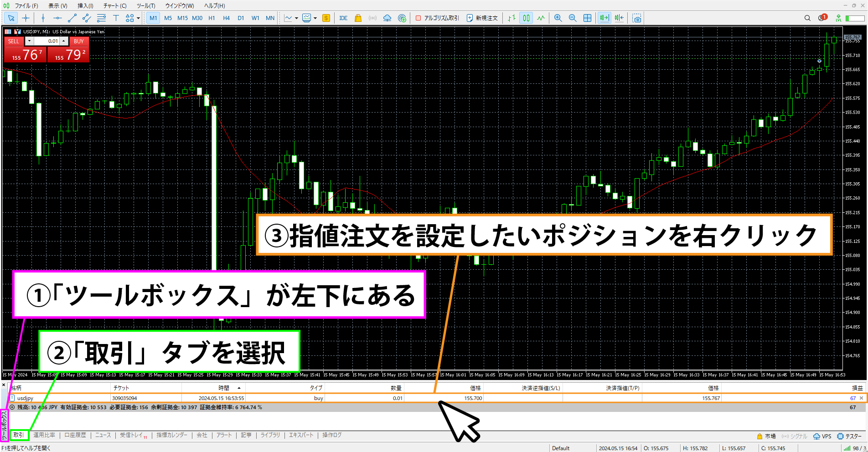
Task: Select the 口座履歴 tab
Action: [x=75, y=435]
